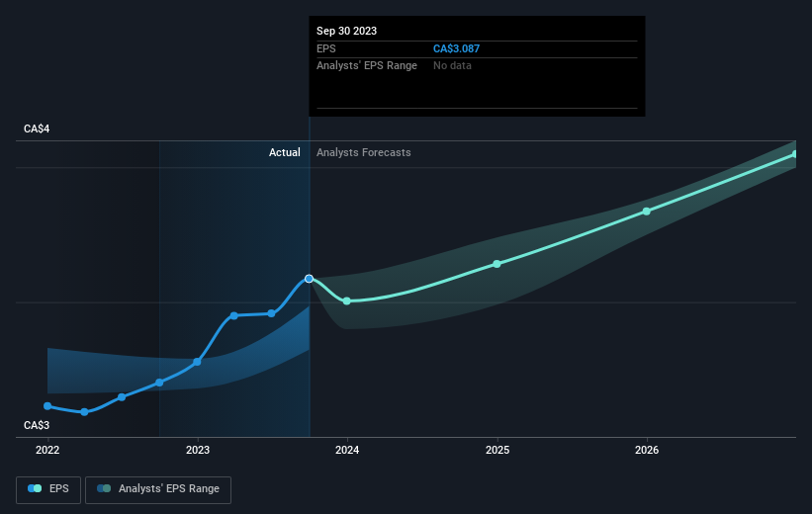The image size is (812, 514).
Task: Click the 2024 x-axis label
Action: click(347, 451)
